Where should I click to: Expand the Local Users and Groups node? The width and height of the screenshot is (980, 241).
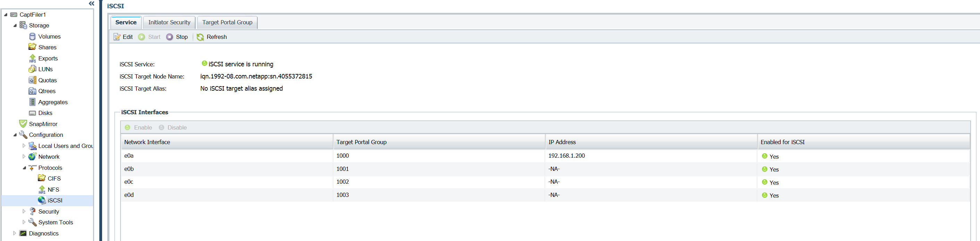click(24, 146)
